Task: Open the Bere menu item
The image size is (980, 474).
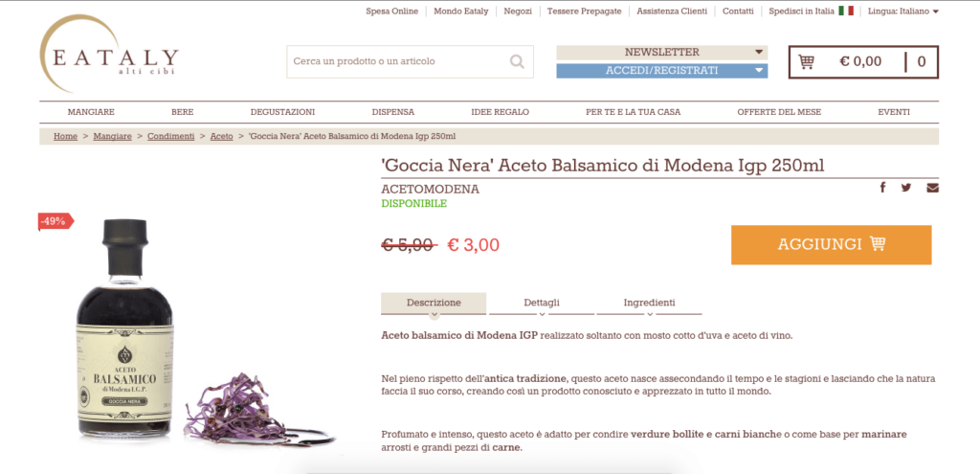Action: pyautogui.click(x=183, y=113)
